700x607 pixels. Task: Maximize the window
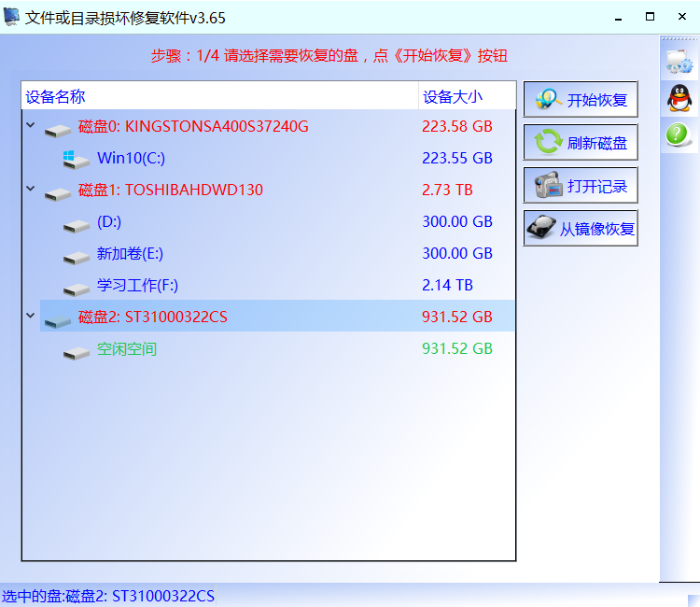click(650, 17)
